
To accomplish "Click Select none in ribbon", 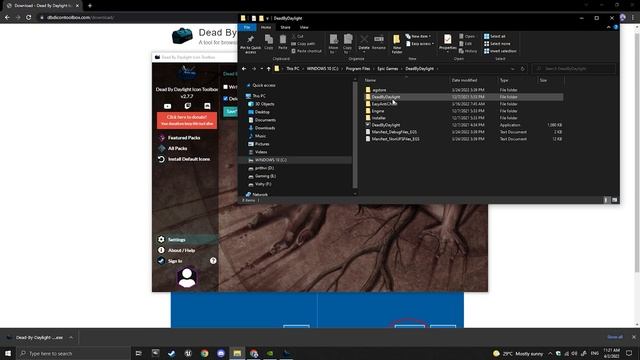I will coord(497,44).
